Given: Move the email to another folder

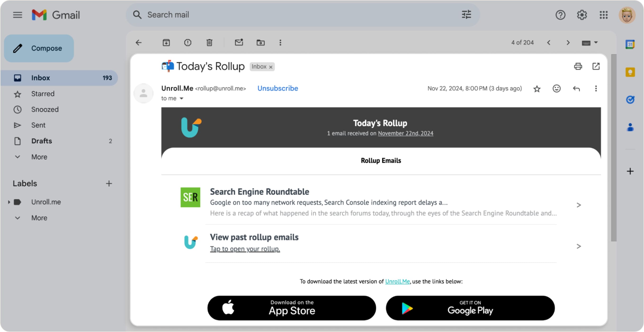Looking at the screenshot, I should click(x=260, y=42).
